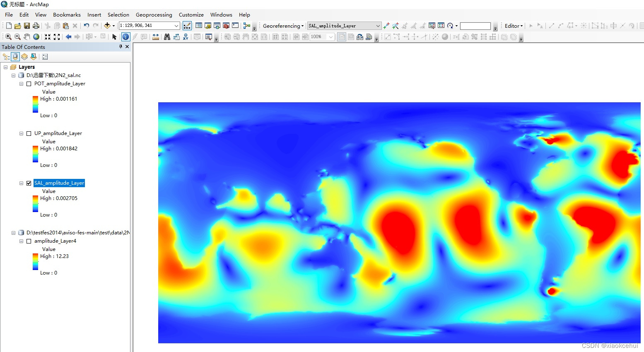Screen dimensions: 644x352
Task: Collapse SAL_amplitude_Layer legend
Action: [22, 183]
